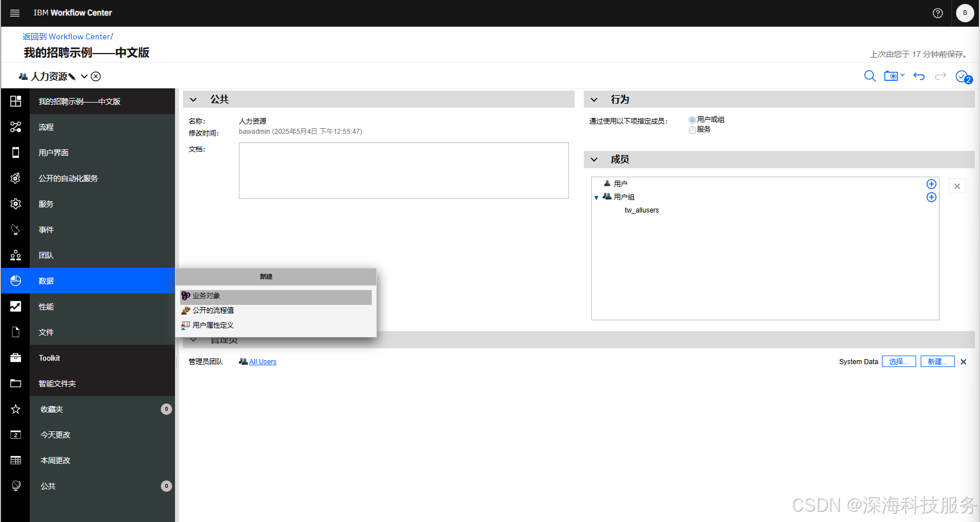Open the hamburger navigation menu
Screen dimensions: 980x522
(x=15, y=13)
